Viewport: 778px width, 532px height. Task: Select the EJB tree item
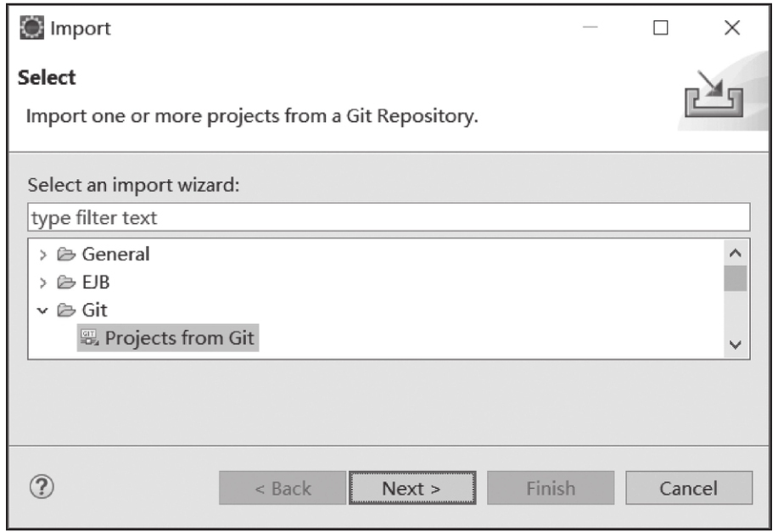click(x=96, y=282)
